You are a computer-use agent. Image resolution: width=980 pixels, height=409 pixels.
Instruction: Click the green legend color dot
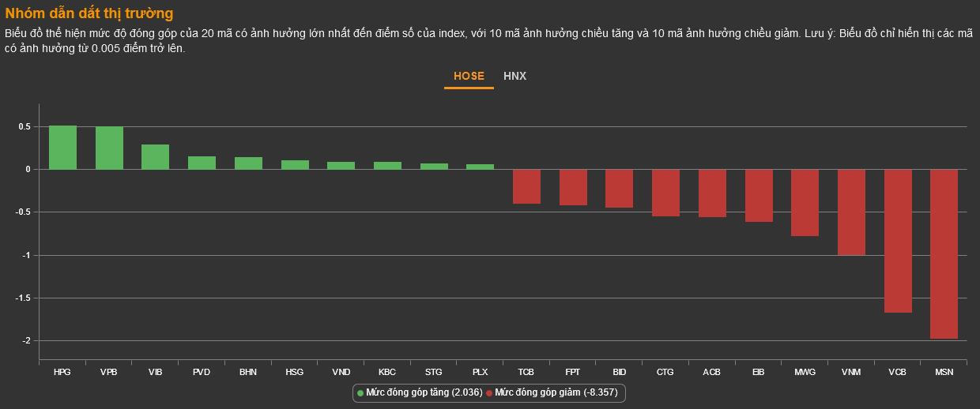(x=360, y=392)
